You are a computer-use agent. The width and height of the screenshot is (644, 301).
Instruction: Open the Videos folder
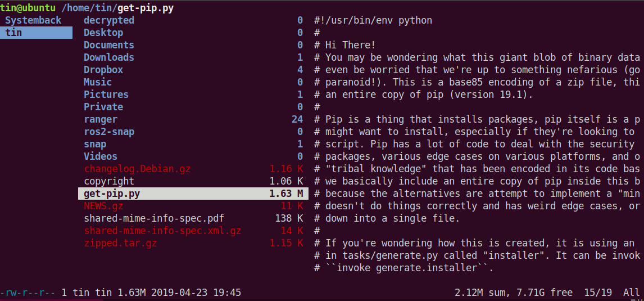[x=193, y=156]
